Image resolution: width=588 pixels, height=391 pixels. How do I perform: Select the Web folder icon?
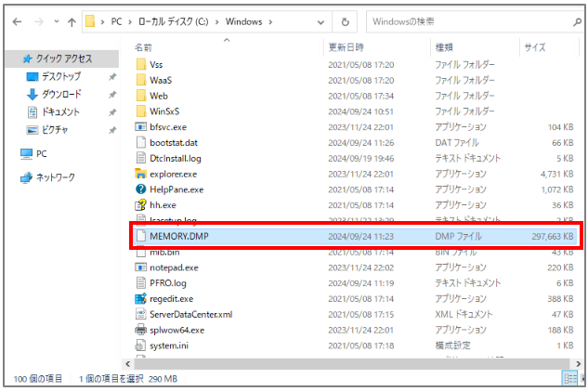(x=141, y=96)
